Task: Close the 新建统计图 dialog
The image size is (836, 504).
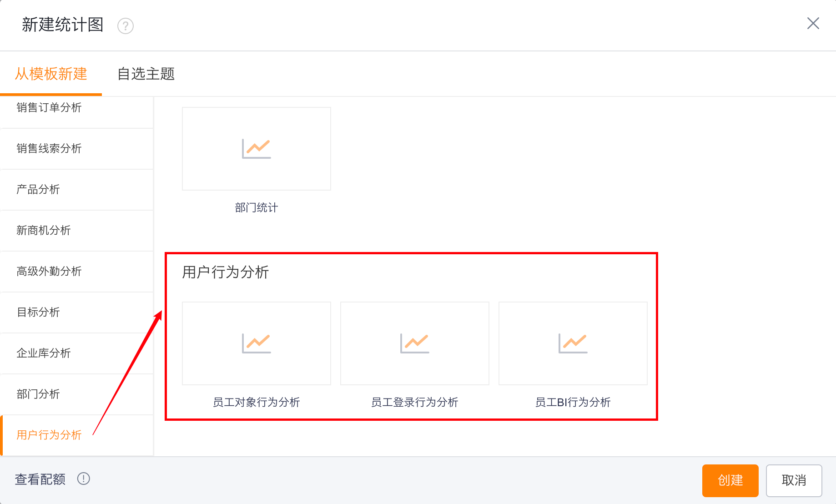Action: pyautogui.click(x=813, y=23)
